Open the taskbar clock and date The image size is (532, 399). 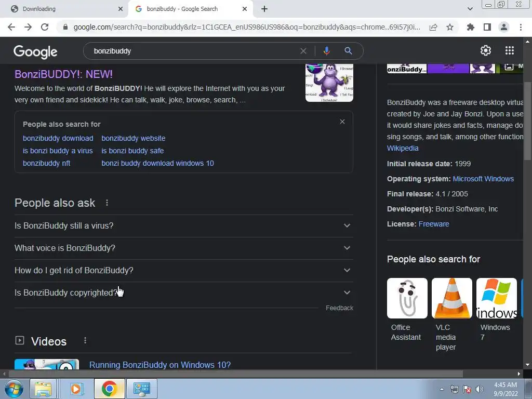pos(506,389)
